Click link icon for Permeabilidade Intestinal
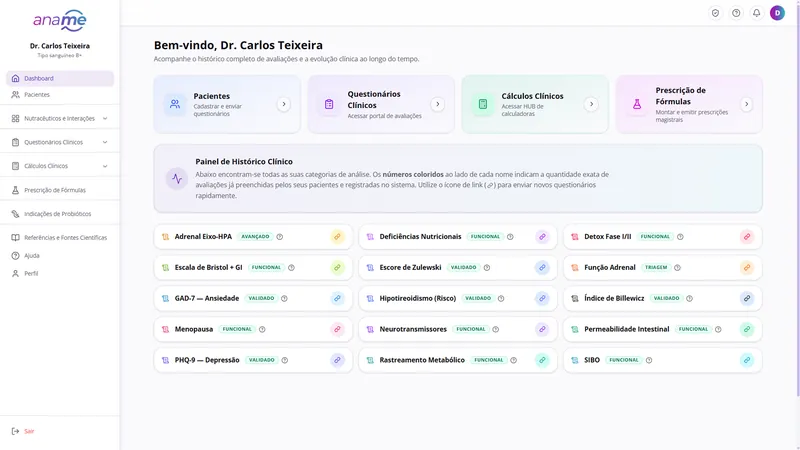 (746, 329)
